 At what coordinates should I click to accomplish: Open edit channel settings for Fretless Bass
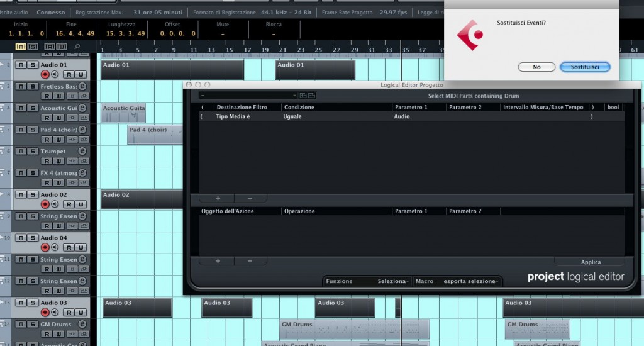[x=82, y=86]
